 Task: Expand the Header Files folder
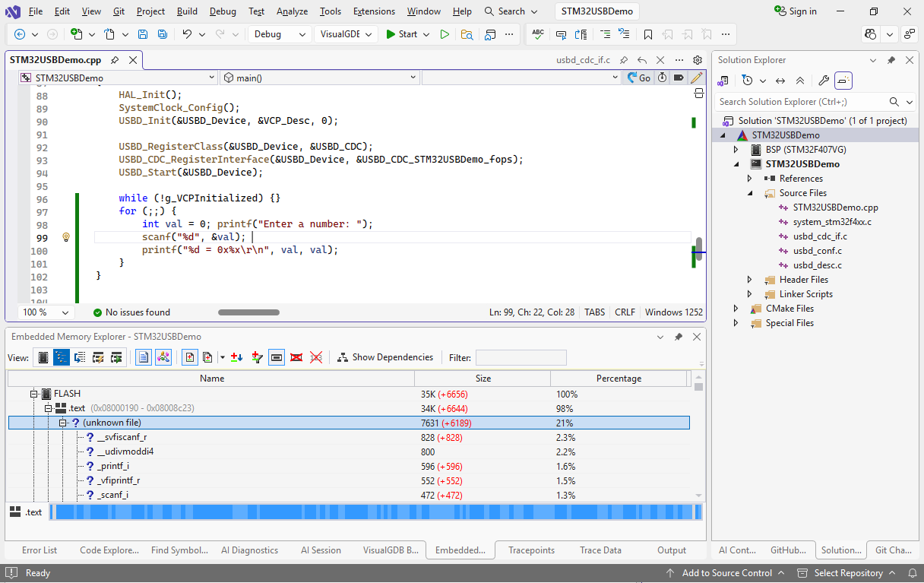(750, 280)
